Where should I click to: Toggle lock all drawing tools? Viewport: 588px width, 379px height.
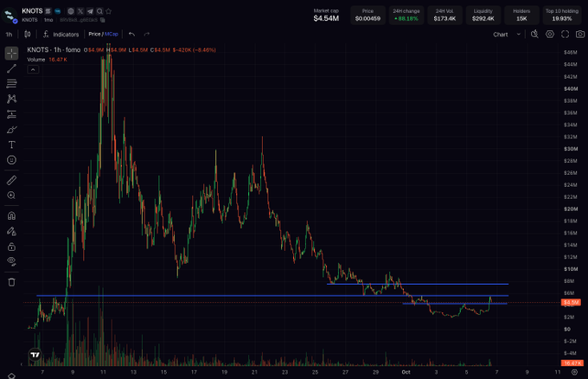click(11, 247)
